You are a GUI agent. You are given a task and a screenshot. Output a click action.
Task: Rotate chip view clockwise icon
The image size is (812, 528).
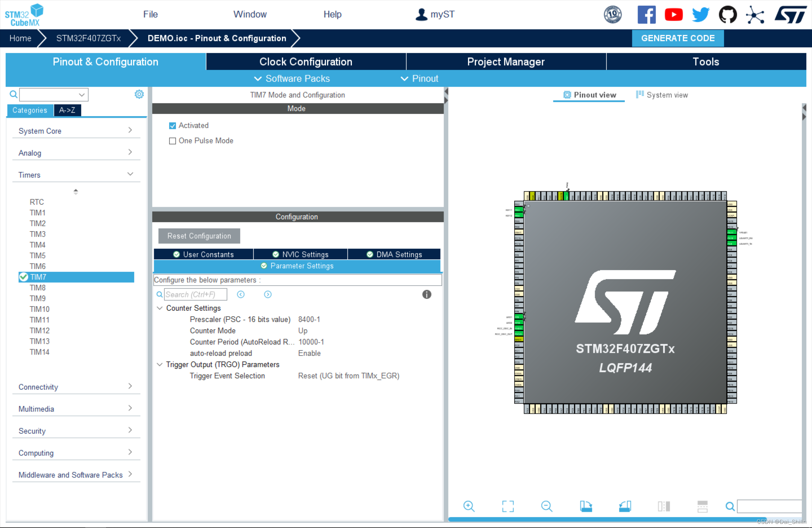point(586,506)
